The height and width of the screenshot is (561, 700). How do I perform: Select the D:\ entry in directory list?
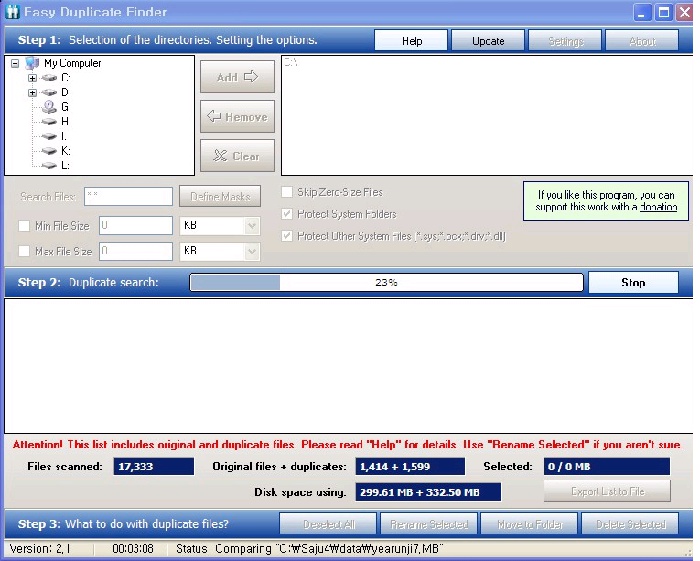(x=291, y=63)
